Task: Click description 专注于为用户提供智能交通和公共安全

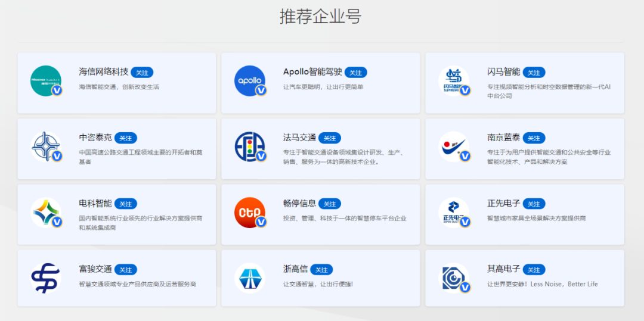Action: click(x=549, y=157)
